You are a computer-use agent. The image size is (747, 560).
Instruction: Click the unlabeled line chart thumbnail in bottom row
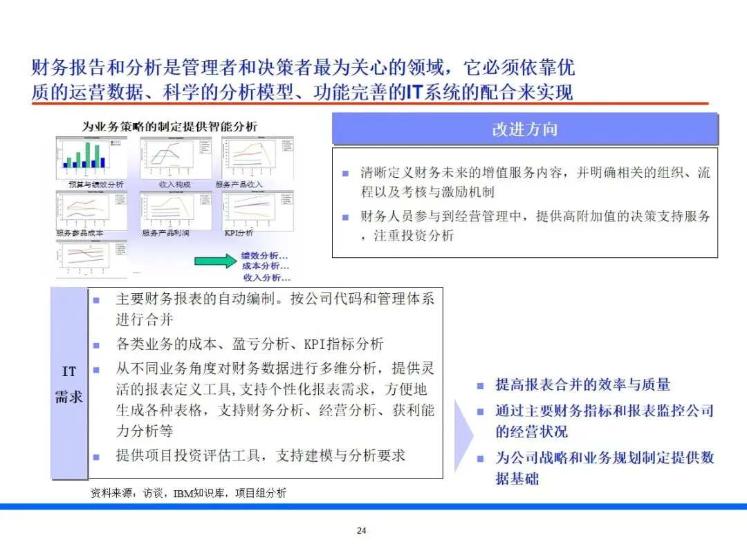[x=91, y=259]
